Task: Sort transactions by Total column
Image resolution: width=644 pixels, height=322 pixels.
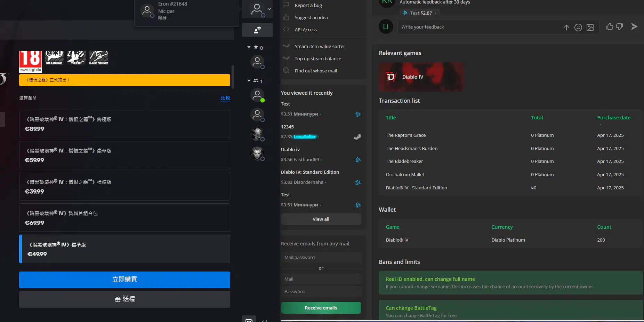Action: coord(537,118)
